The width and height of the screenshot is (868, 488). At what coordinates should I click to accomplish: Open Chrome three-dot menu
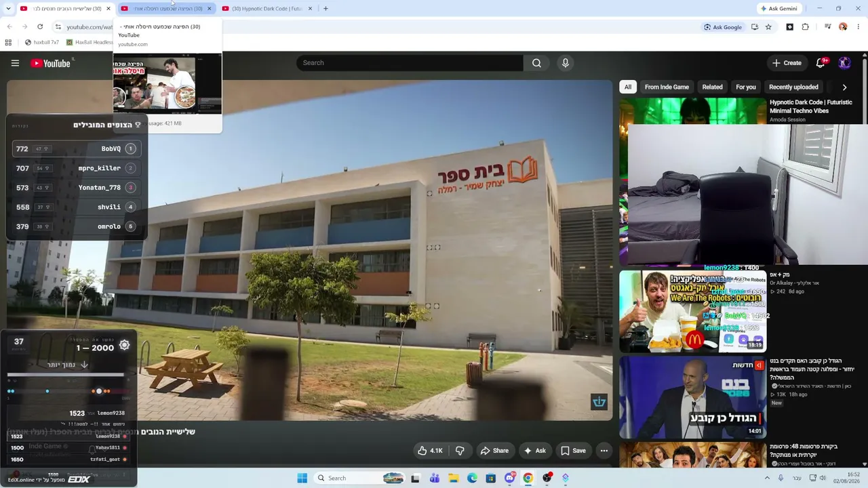[859, 27]
